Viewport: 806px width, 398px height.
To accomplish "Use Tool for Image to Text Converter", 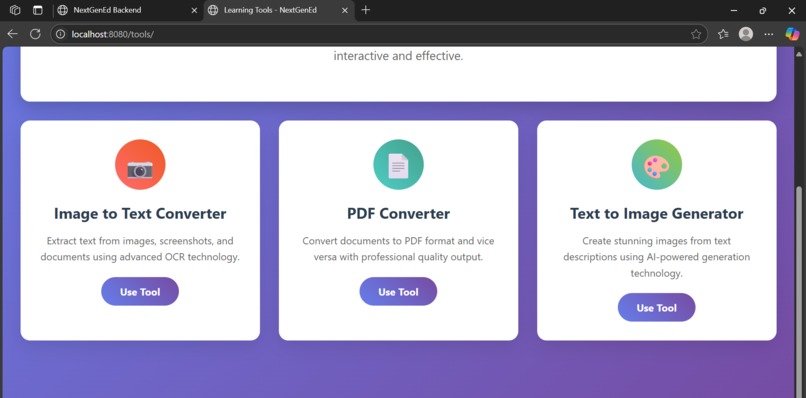I will click(140, 292).
